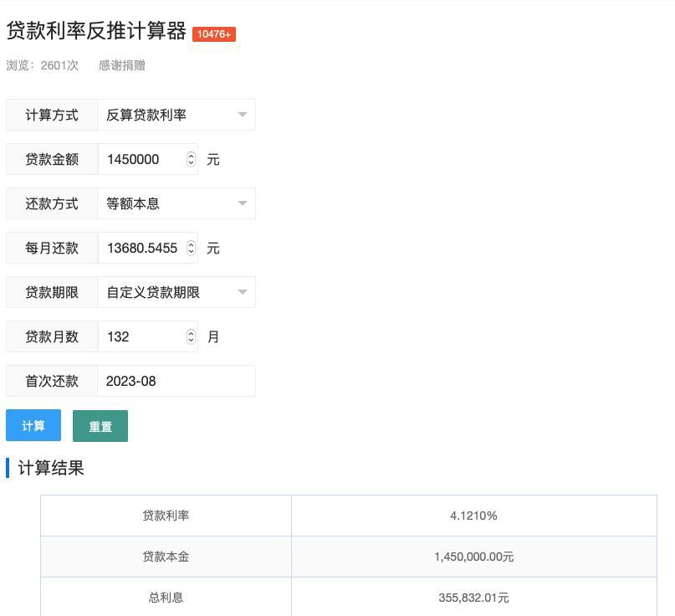Select the 4.1210% rate result cell
Image resolution: width=675 pixels, height=616 pixels.
point(473,516)
